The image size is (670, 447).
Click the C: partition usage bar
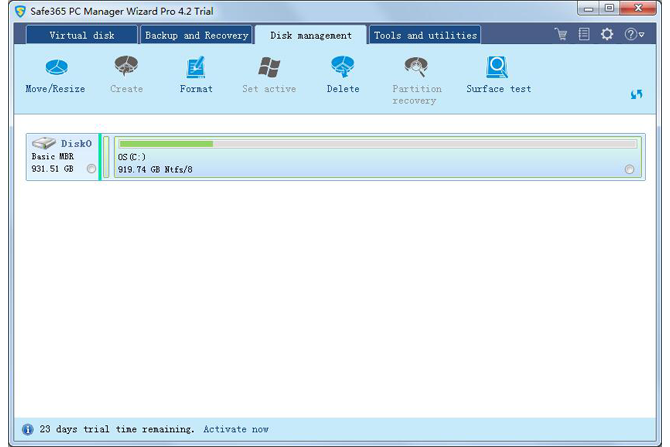pyautogui.click(x=378, y=144)
